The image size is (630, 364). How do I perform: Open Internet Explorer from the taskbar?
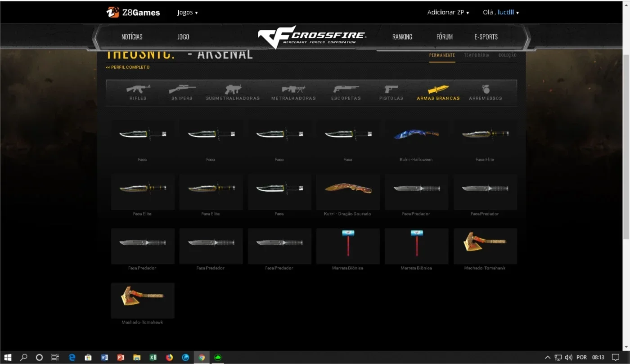(185, 358)
